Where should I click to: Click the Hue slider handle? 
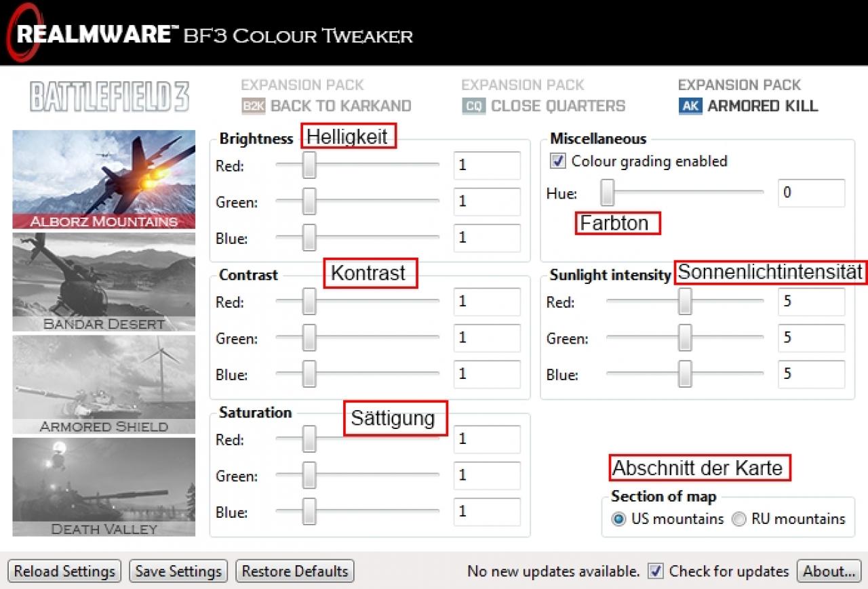pos(607,192)
